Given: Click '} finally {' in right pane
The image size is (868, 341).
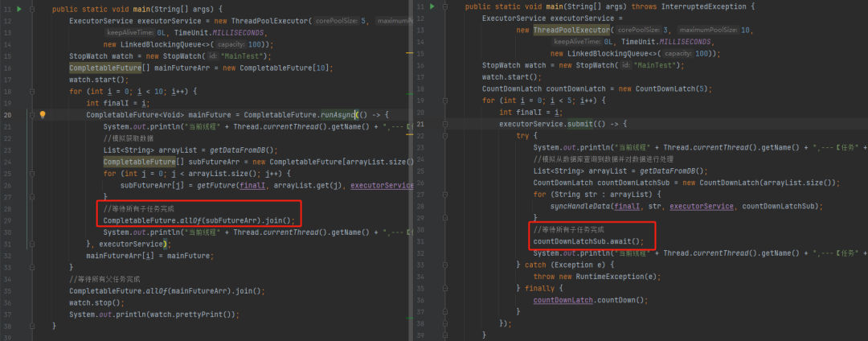Looking at the screenshot, I should click(x=540, y=289).
